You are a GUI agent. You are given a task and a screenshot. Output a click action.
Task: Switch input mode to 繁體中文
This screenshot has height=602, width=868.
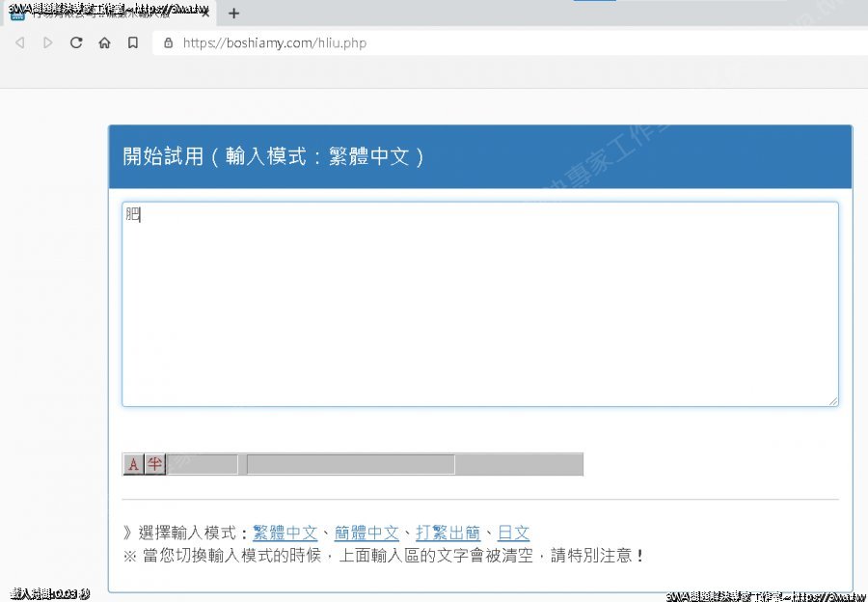[285, 533]
